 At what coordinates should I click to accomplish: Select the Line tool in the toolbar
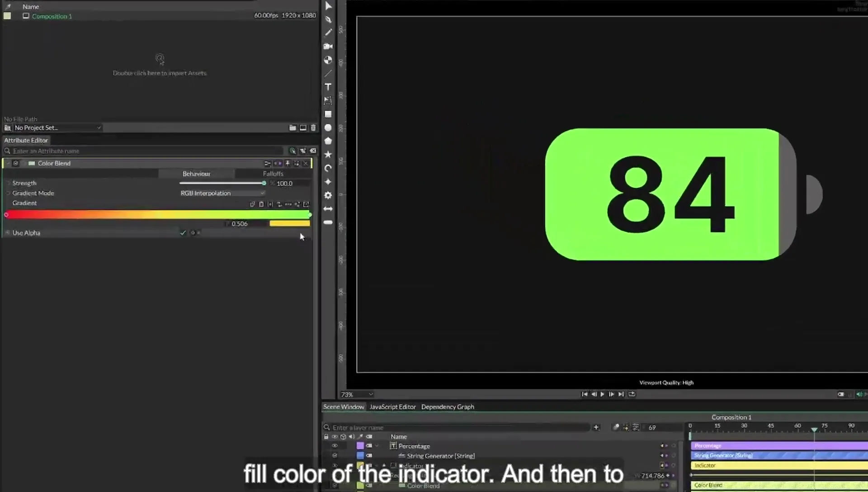[328, 73]
